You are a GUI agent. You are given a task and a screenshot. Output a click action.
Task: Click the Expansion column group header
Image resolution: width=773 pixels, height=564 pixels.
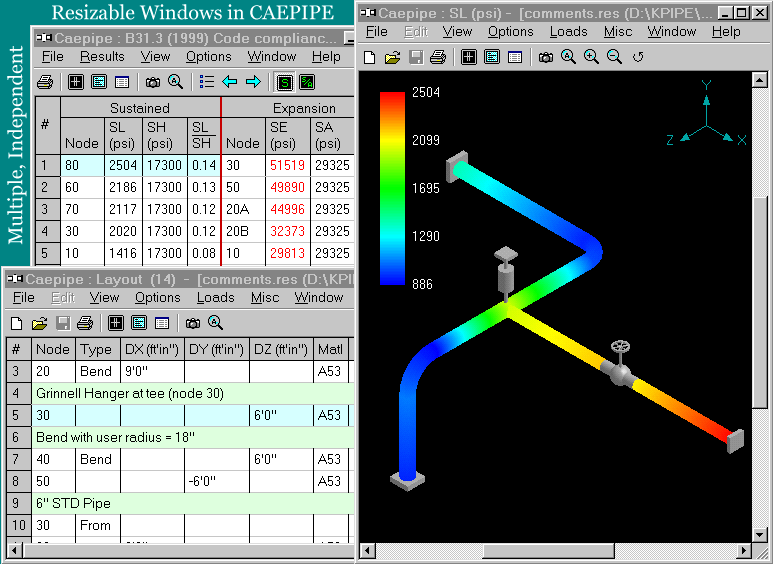304,108
